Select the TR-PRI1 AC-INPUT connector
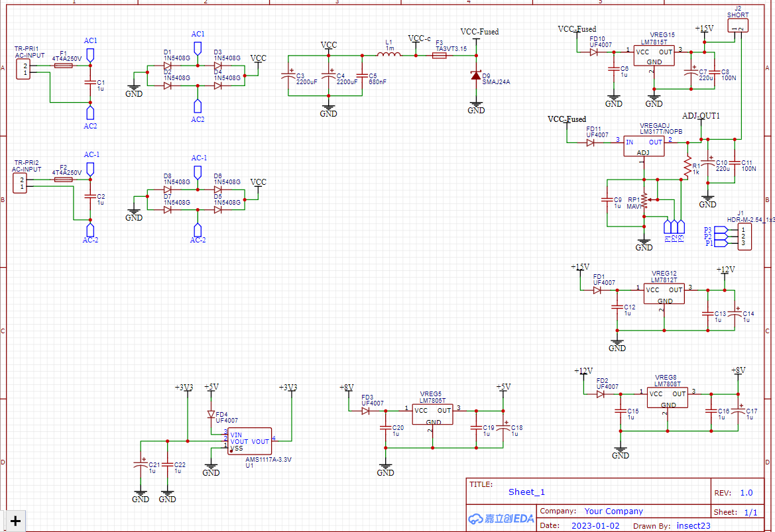The height and width of the screenshot is (532, 775). (x=24, y=69)
